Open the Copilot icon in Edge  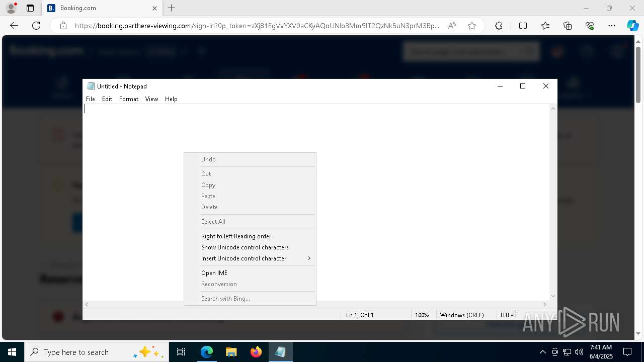click(632, 26)
